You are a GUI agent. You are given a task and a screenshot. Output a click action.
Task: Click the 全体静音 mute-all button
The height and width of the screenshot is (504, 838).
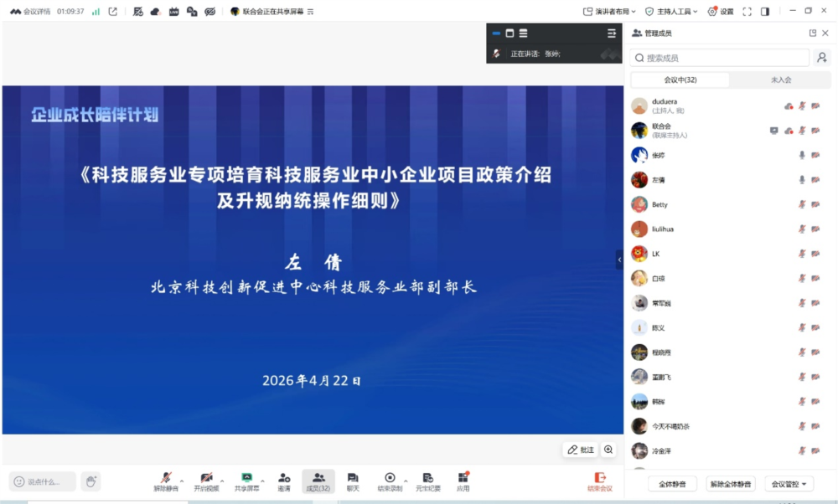pyautogui.click(x=670, y=485)
